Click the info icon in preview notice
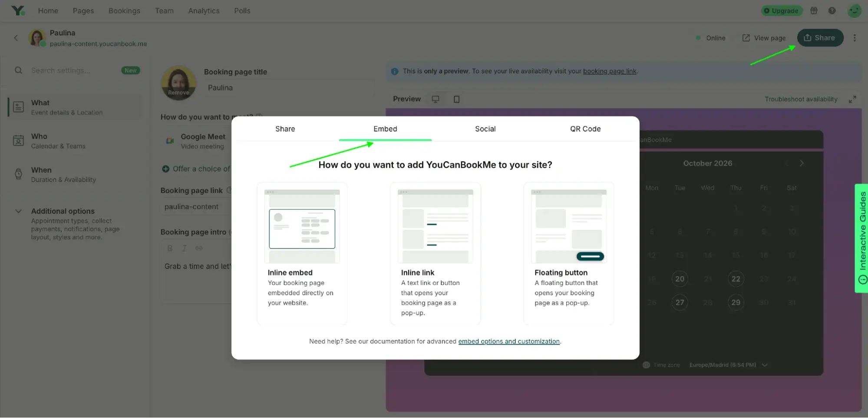Image resolution: width=868 pixels, height=418 pixels. [x=394, y=71]
